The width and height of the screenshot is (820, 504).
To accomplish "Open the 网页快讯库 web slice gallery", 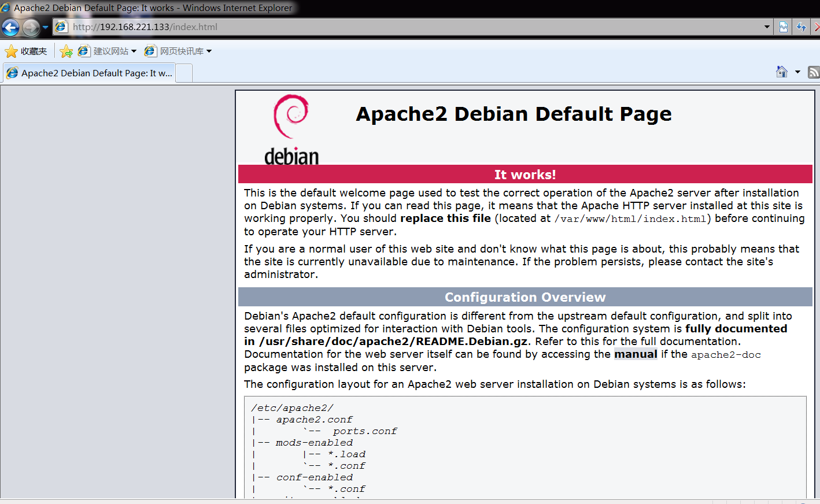I will coord(178,51).
